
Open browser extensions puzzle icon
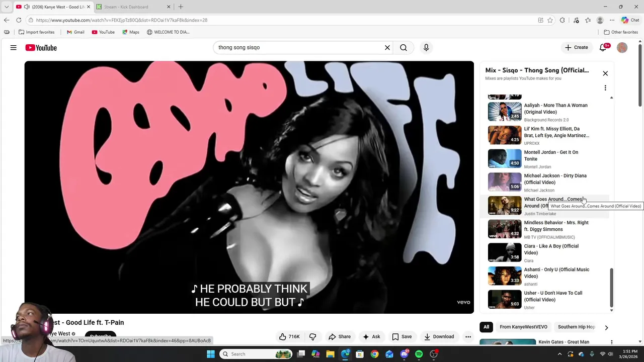pos(562,20)
